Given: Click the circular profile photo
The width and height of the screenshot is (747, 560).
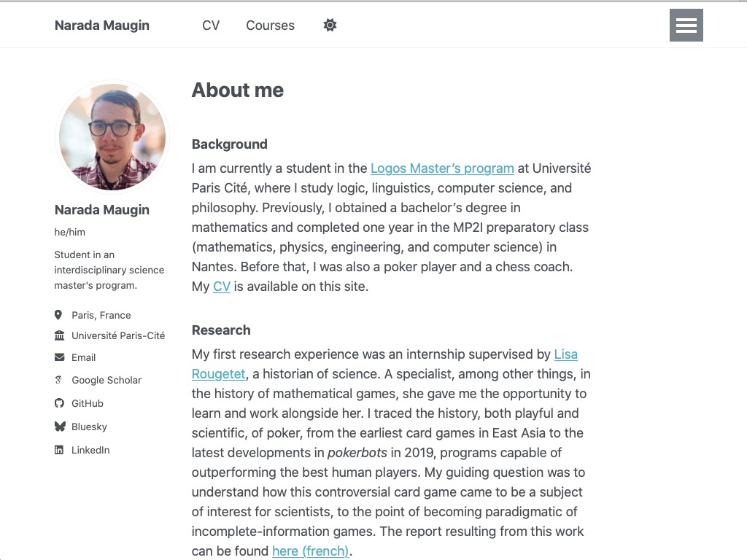Looking at the screenshot, I should pyautogui.click(x=112, y=137).
